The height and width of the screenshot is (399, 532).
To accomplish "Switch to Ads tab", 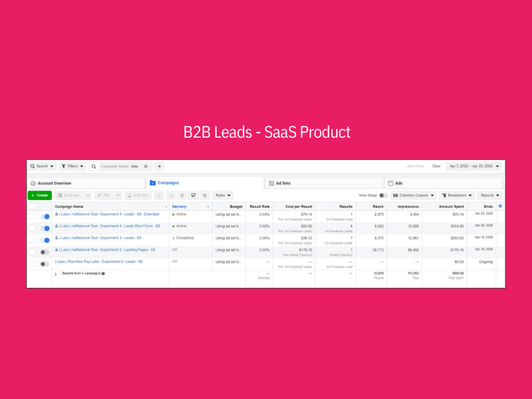I will (x=444, y=183).
